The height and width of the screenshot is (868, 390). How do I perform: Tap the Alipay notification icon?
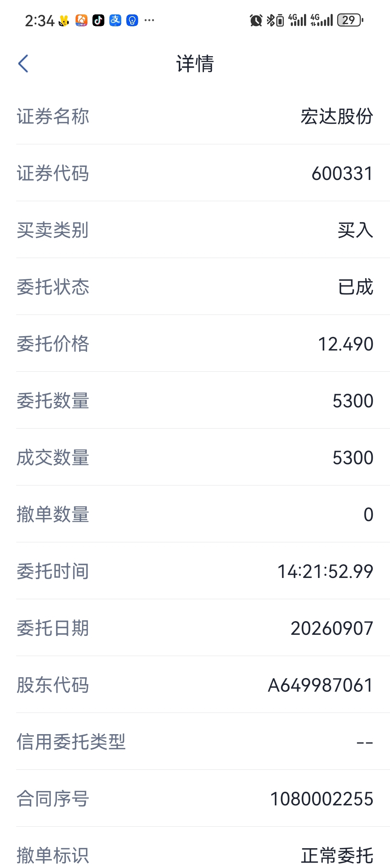coord(115,20)
